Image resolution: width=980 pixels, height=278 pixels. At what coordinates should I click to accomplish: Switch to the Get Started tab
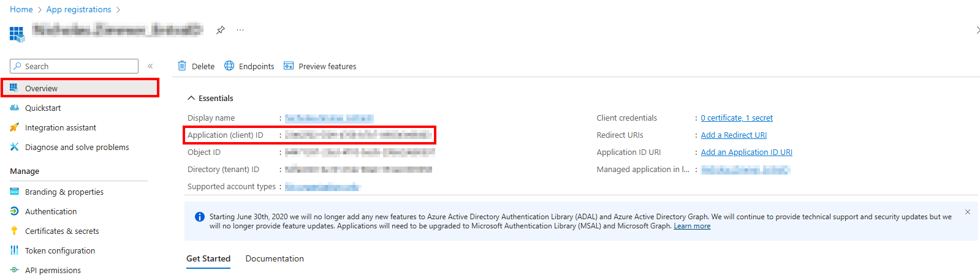click(208, 258)
